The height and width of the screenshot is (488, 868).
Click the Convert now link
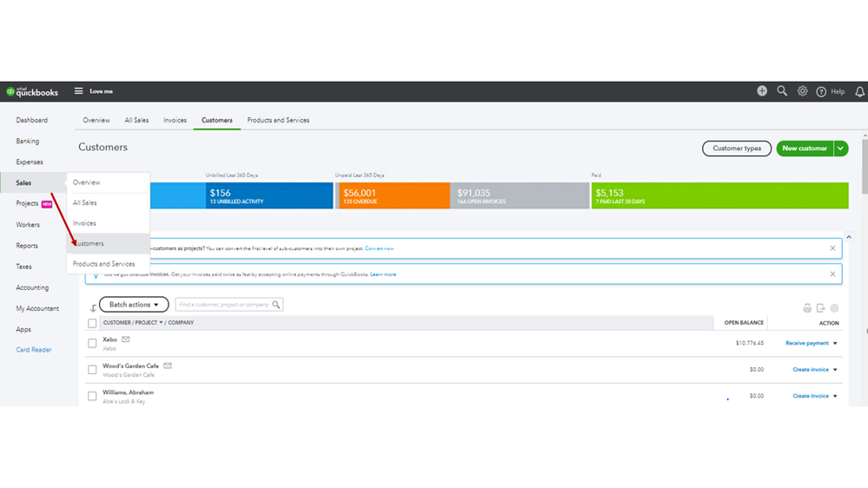tap(379, 248)
